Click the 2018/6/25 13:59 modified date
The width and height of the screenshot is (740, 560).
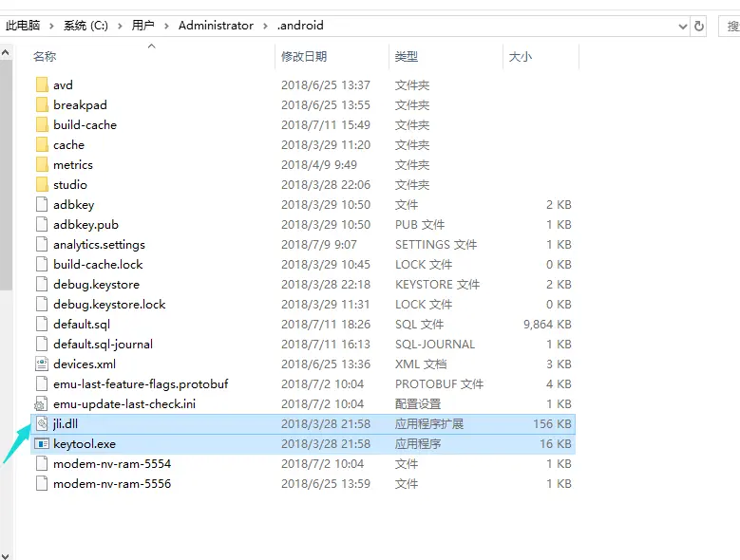(x=326, y=484)
